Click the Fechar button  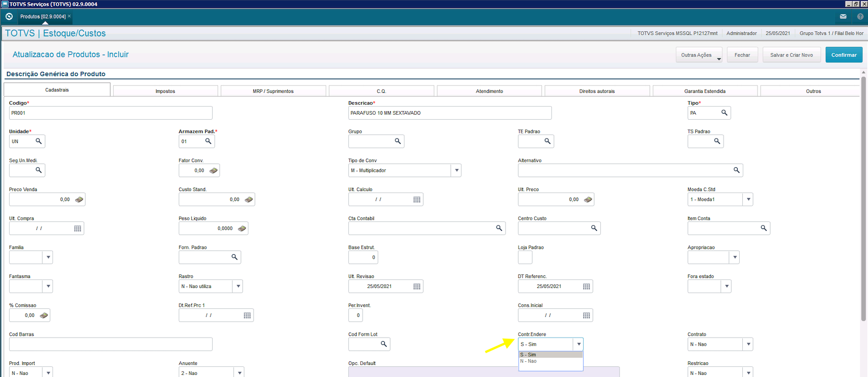(x=742, y=55)
